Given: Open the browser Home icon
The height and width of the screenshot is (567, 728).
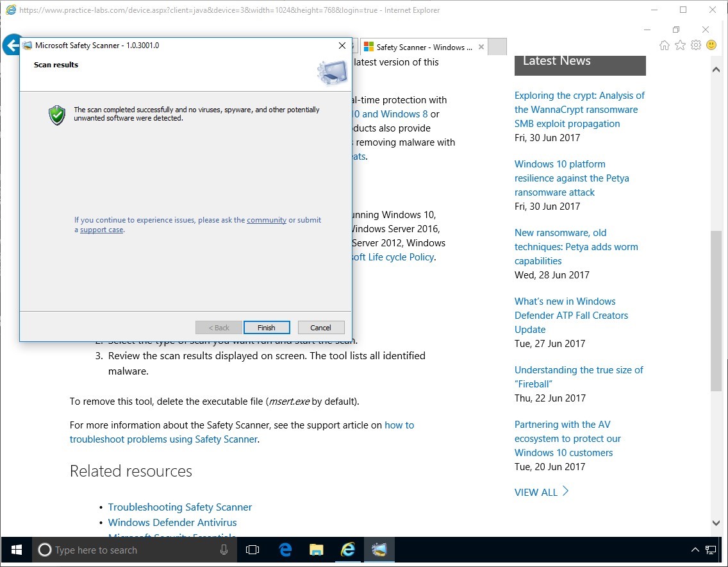Looking at the screenshot, I should pos(665,45).
